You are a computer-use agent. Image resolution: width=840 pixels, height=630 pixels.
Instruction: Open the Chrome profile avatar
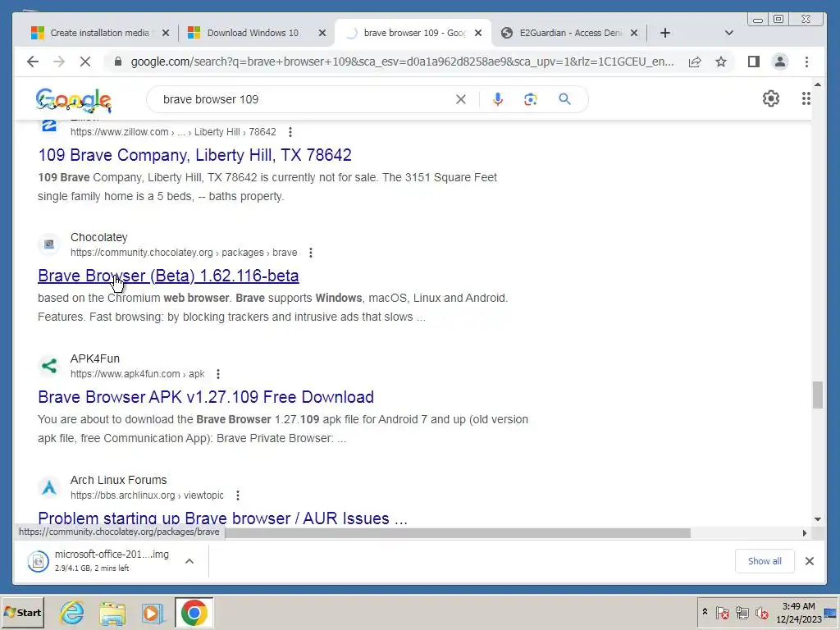[780, 62]
